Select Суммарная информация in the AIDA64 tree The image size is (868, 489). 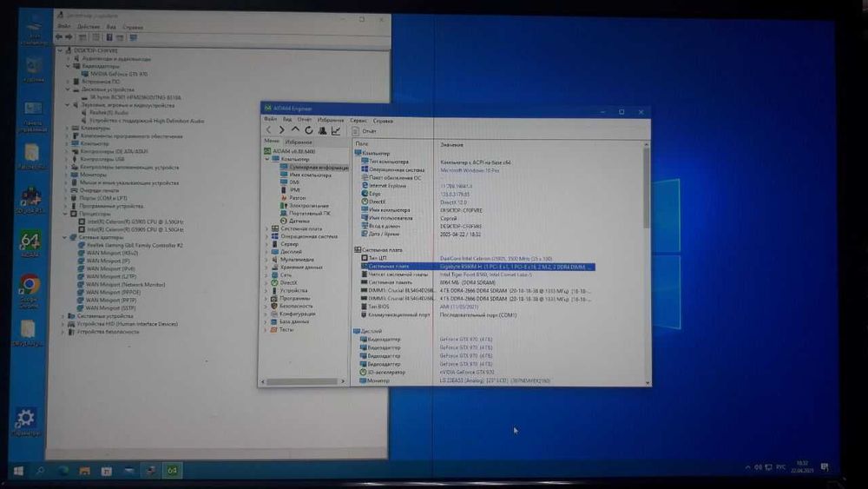[x=319, y=167]
